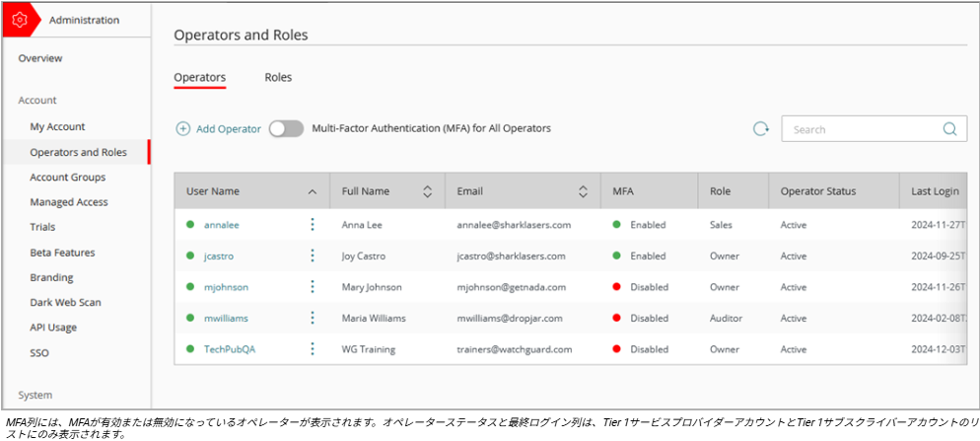Sort the Email column

point(582,191)
